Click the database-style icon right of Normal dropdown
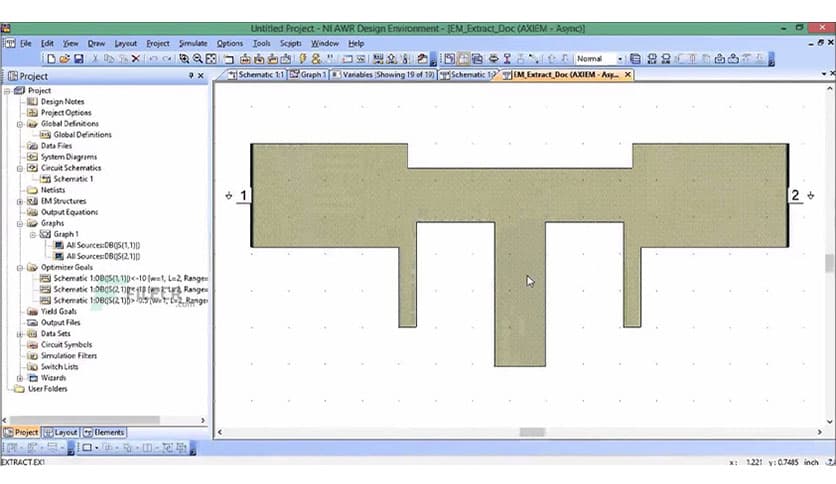Image resolution: width=836 pixels, height=484 pixels. pyautogui.click(x=635, y=59)
